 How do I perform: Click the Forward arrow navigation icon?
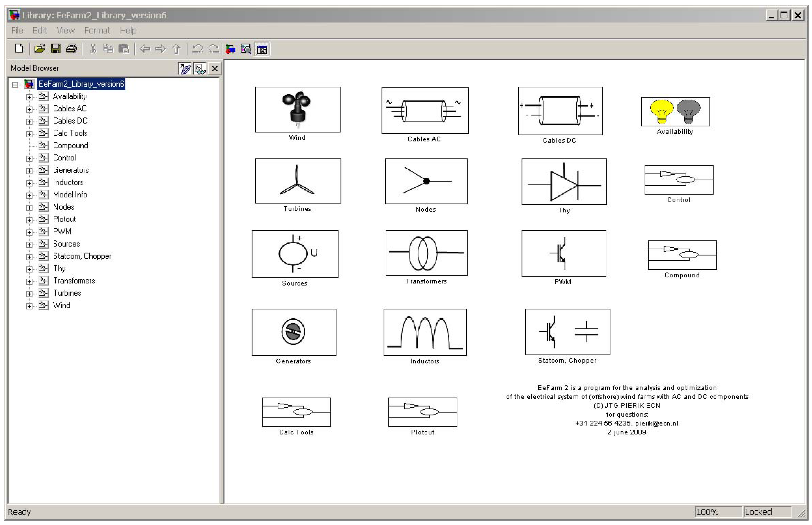160,49
